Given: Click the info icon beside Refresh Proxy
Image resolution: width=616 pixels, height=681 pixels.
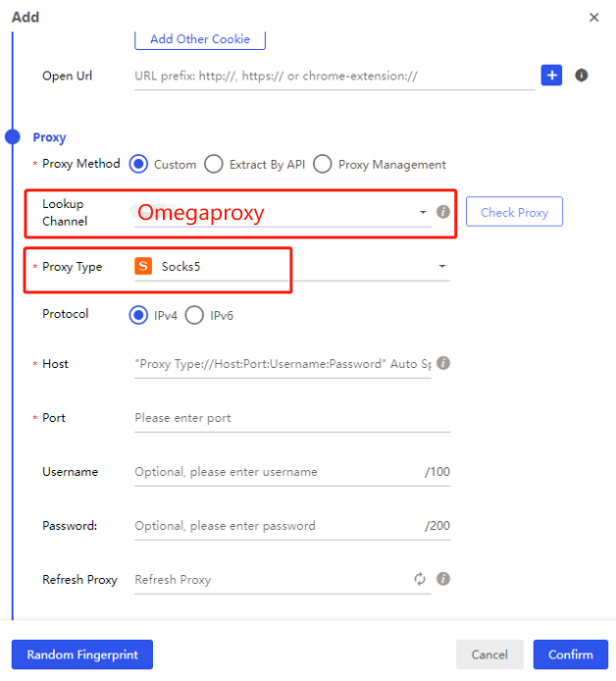Looking at the screenshot, I should (442, 579).
